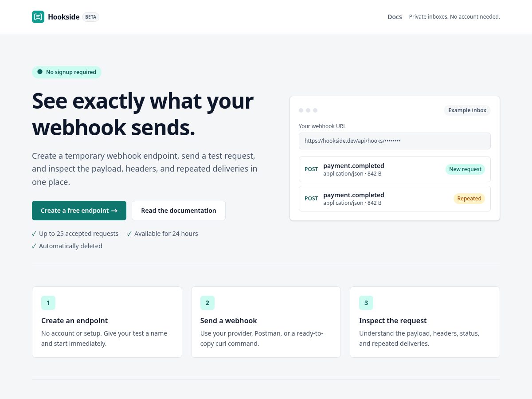532x399 pixels.
Task: Click the 'No signup required' pill
Action: point(66,72)
